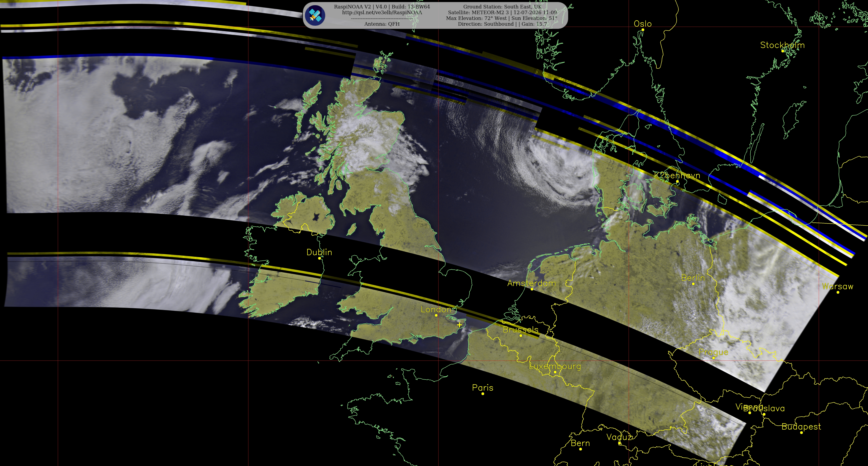Click the Oslo city label
Screen dimensions: 868x466
pyautogui.click(x=643, y=24)
